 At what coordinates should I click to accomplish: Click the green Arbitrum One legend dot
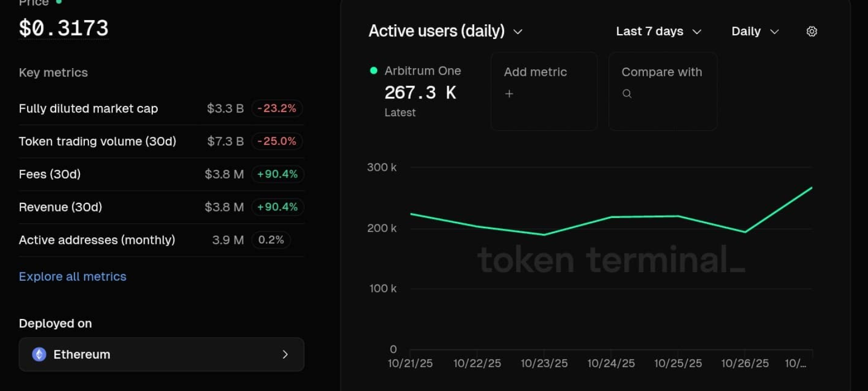[373, 70]
